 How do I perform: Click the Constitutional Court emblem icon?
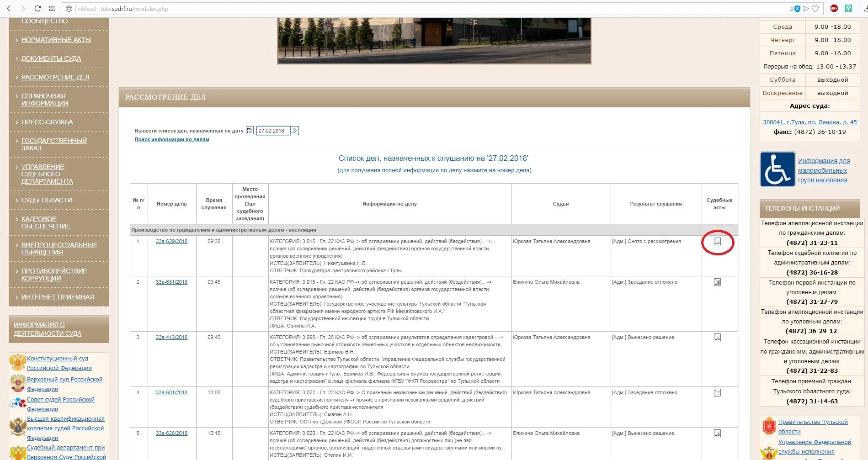pos(17,362)
